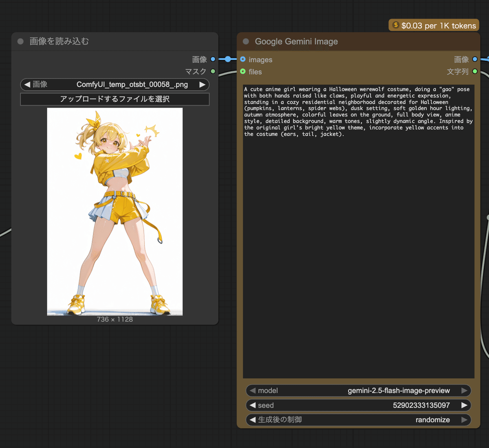Click the dollar coin icon in price badge

click(x=395, y=25)
